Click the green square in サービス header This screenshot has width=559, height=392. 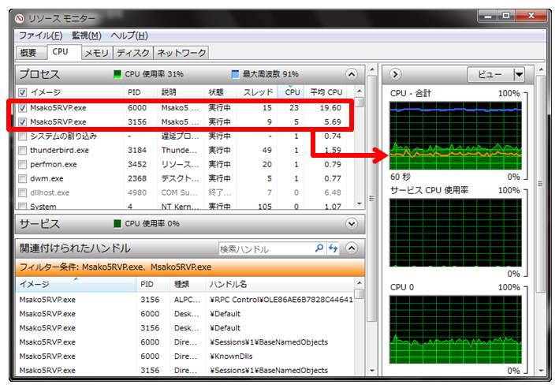pos(118,224)
